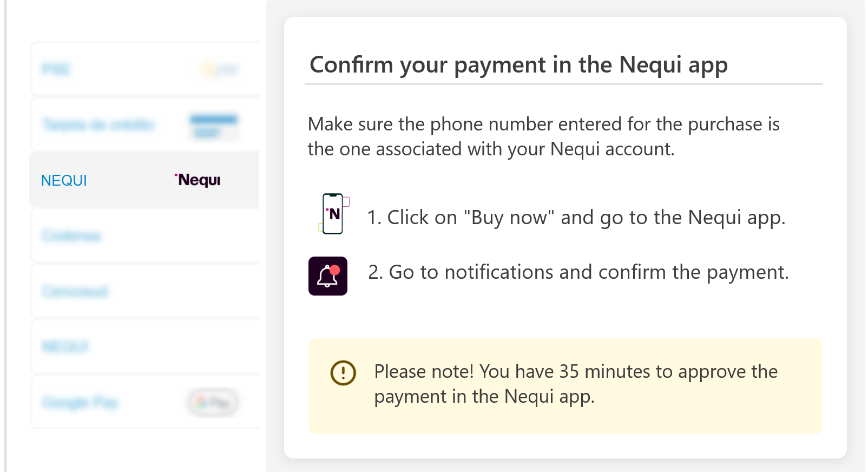Click the phone icon with N logo

click(333, 214)
